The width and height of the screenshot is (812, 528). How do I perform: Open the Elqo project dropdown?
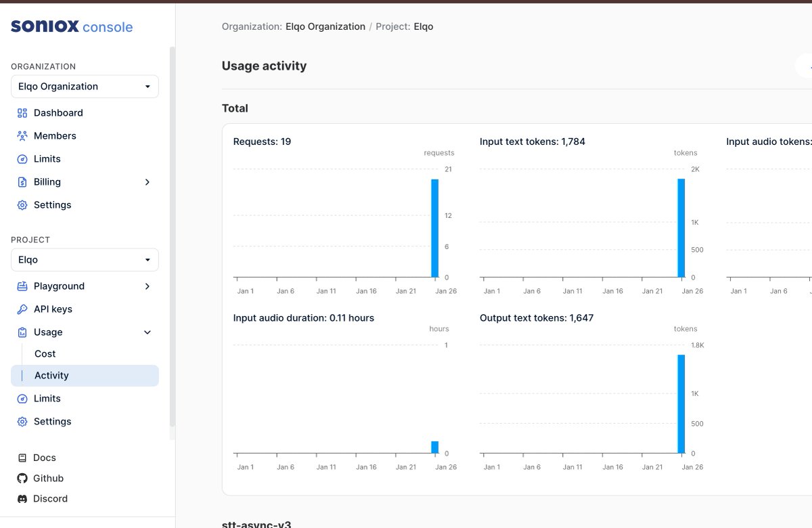tap(85, 260)
